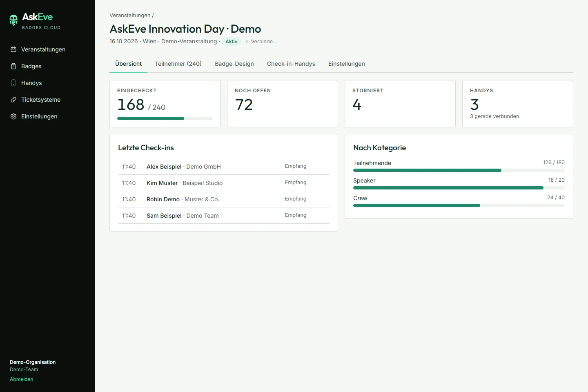Click the Demo-Organisation name in the sidebar
The width and height of the screenshot is (588, 392).
pos(33,362)
